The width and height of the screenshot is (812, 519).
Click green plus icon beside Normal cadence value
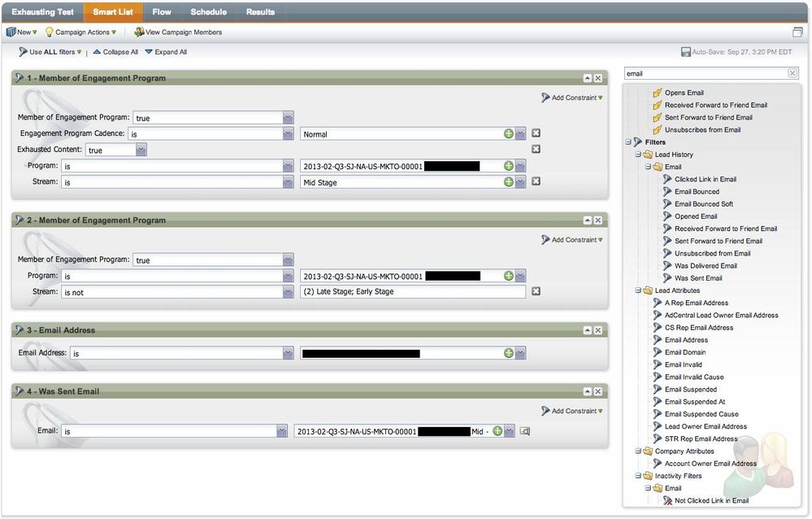[x=509, y=133]
